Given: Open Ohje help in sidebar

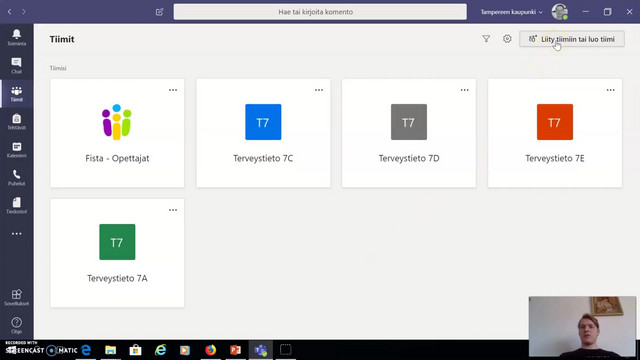Looking at the screenshot, I should [x=16, y=326].
